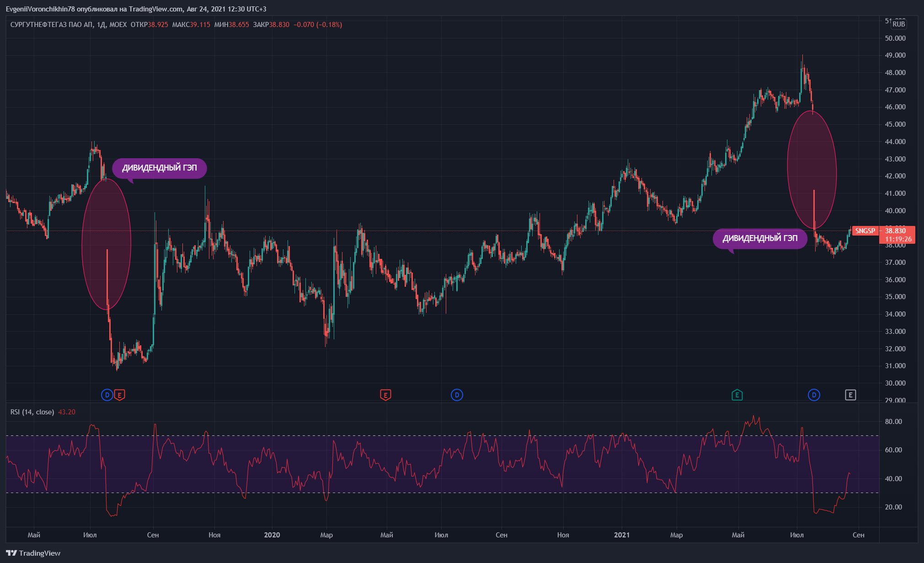
Task: Click the leftmost blue D dividend marker
Action: (x=107, y=395)
